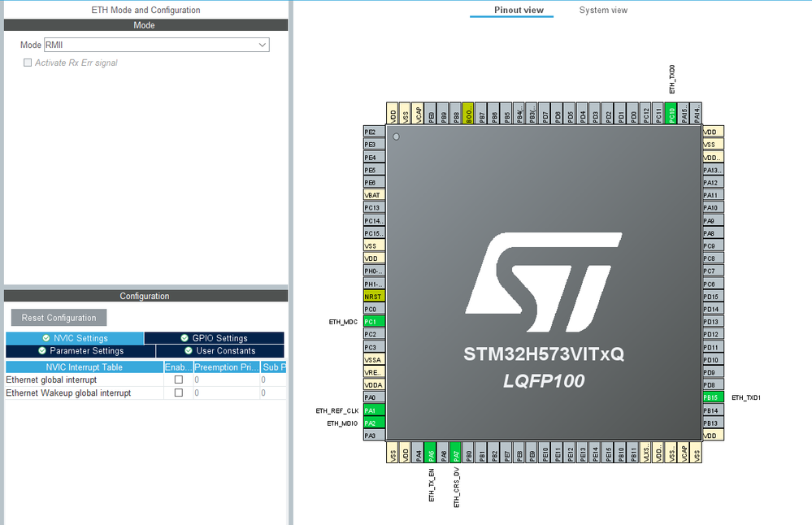The height and width of the screenshot is (525, 812).
Task: Click the Preemption Priority column header
Action: (x=225, y=367)
